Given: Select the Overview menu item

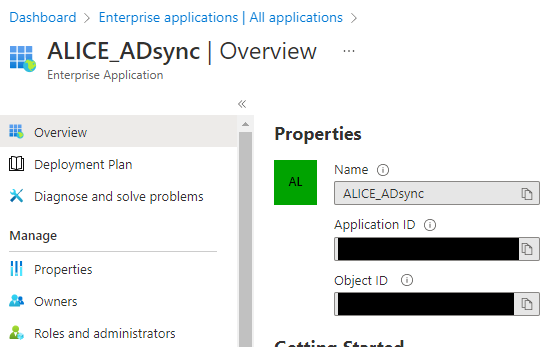Looking at the screenshot, I should point(119,132).
